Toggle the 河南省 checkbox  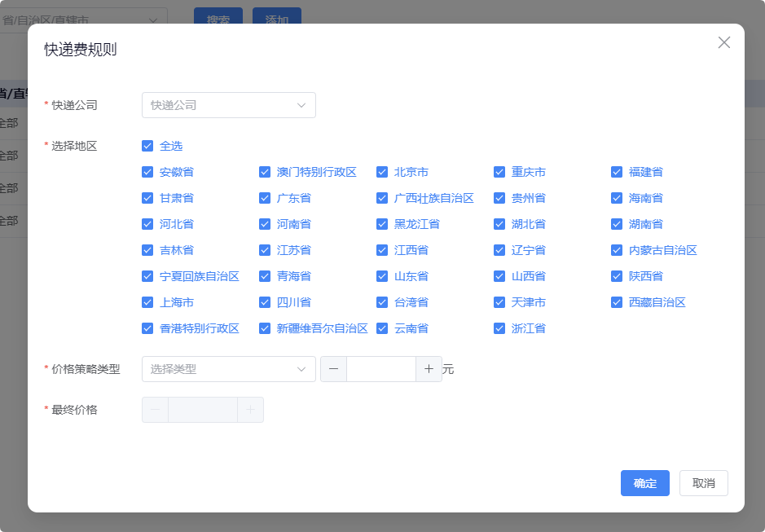tap(265, 224)
